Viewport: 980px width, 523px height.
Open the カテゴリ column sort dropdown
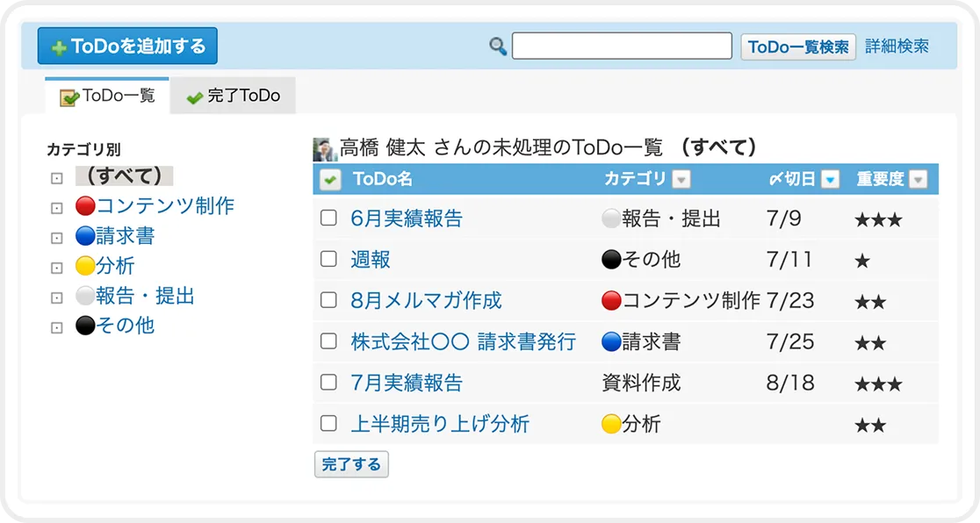pos(681,180)
